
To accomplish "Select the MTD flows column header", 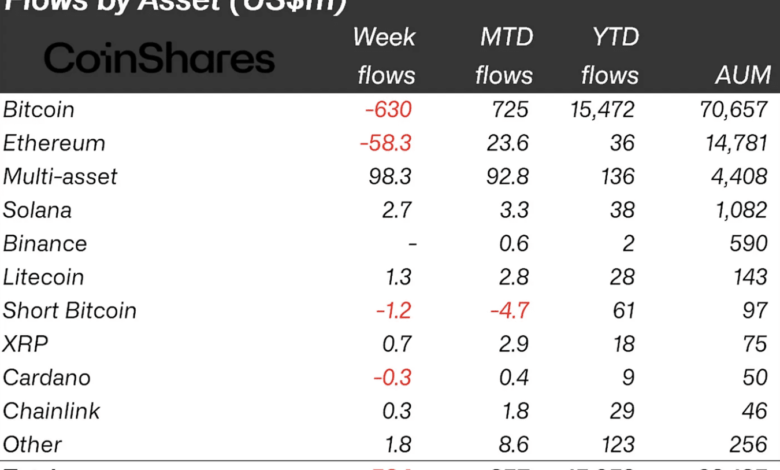I will click(x=504, y=57).
